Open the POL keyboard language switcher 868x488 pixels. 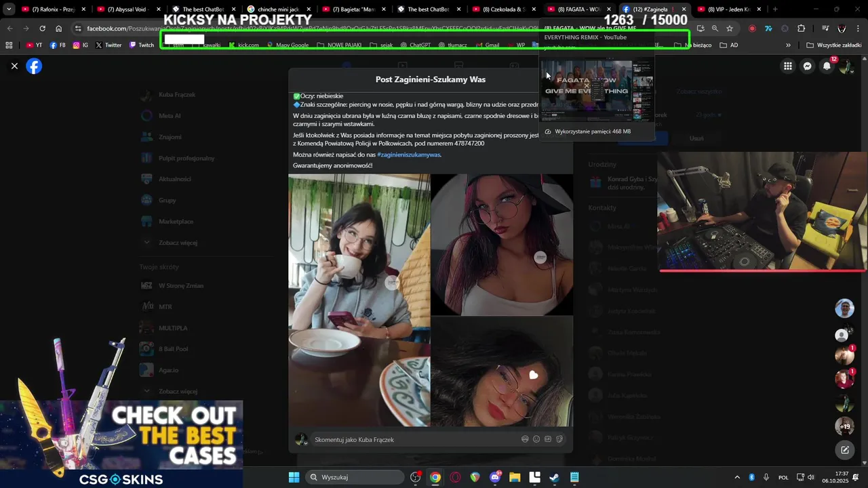[783, 477]
